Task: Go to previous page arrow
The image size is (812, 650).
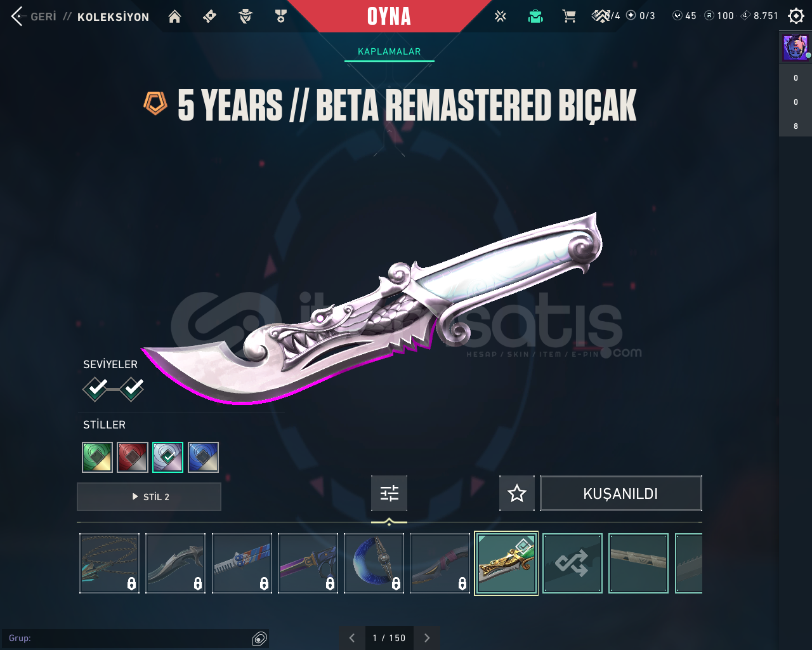Action: coord(352,638)
